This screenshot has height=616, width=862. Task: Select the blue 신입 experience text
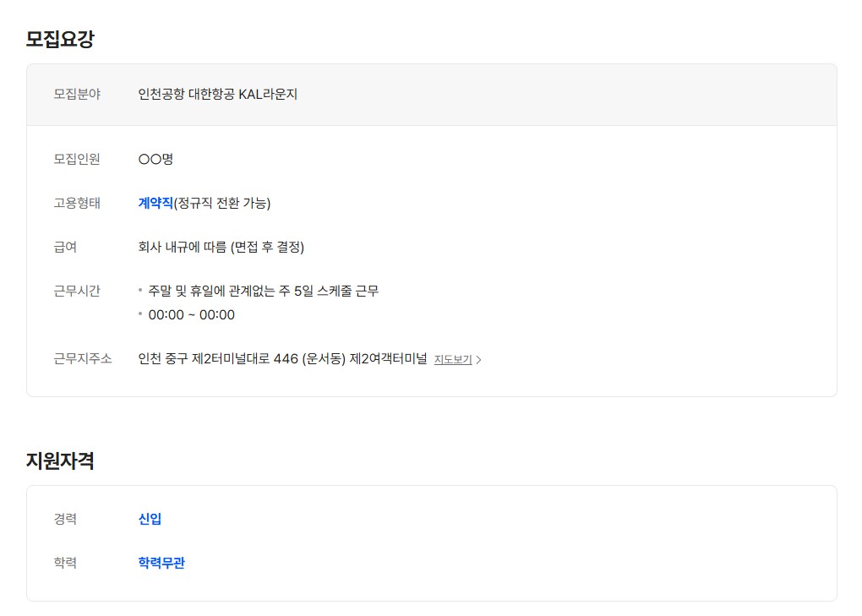tap(150, 519)
